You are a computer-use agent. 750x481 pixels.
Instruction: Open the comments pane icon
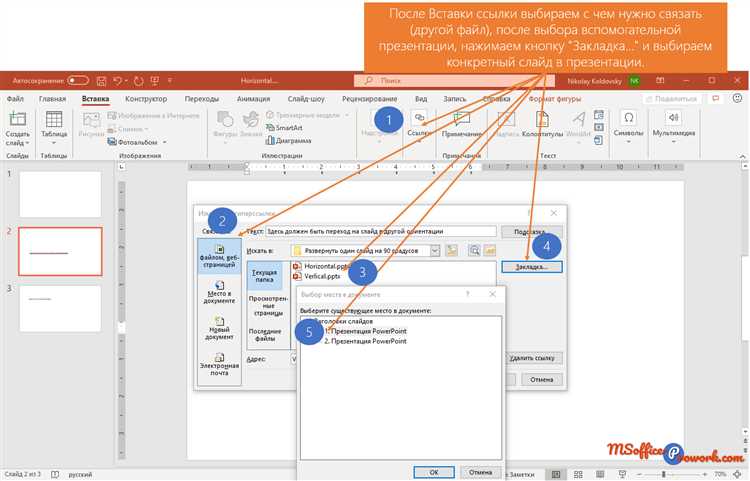click(x=716, y=98)
